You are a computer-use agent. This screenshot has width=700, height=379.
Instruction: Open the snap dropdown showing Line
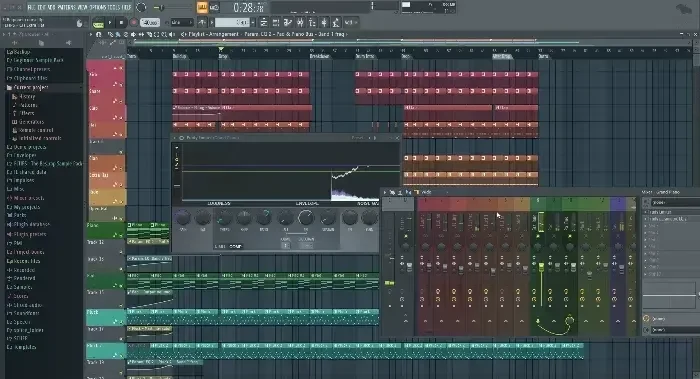click(x=181, y=22)
